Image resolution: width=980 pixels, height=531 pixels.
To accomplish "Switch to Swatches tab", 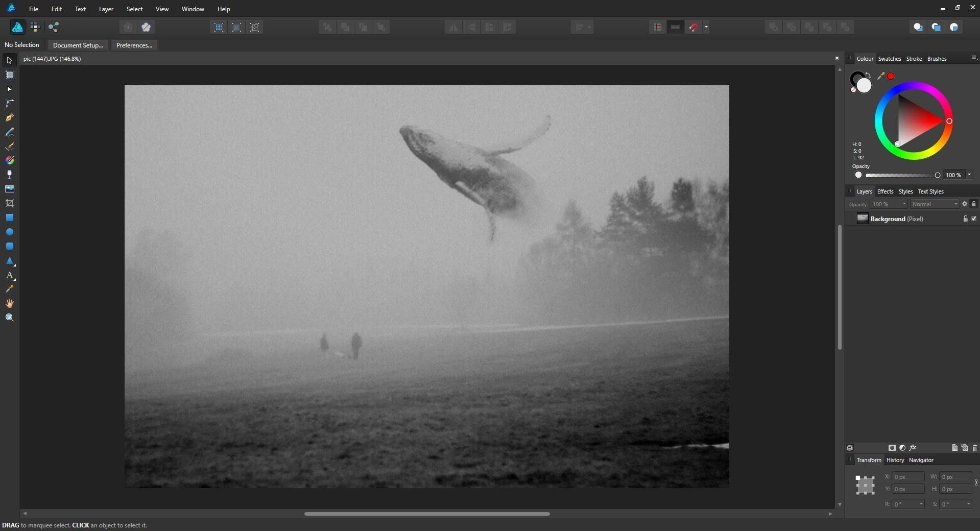I will tap(889, 59).
